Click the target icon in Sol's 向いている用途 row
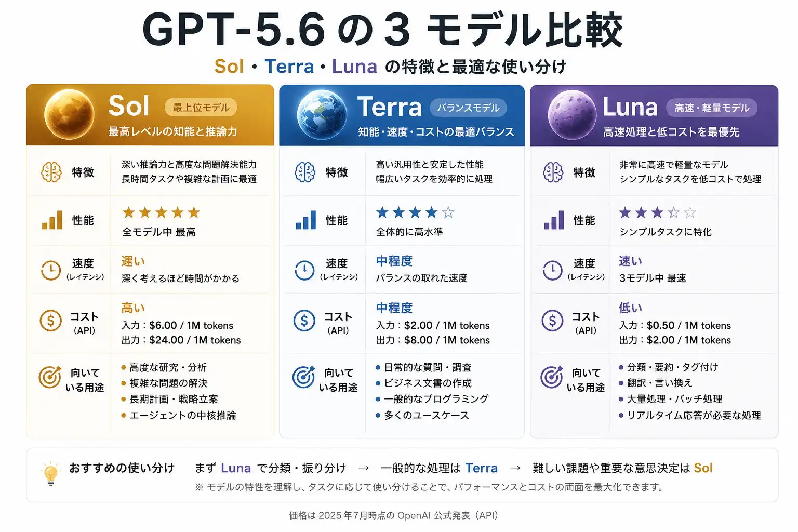The height and width of the screenshot is (532, 798). point(50,377)
